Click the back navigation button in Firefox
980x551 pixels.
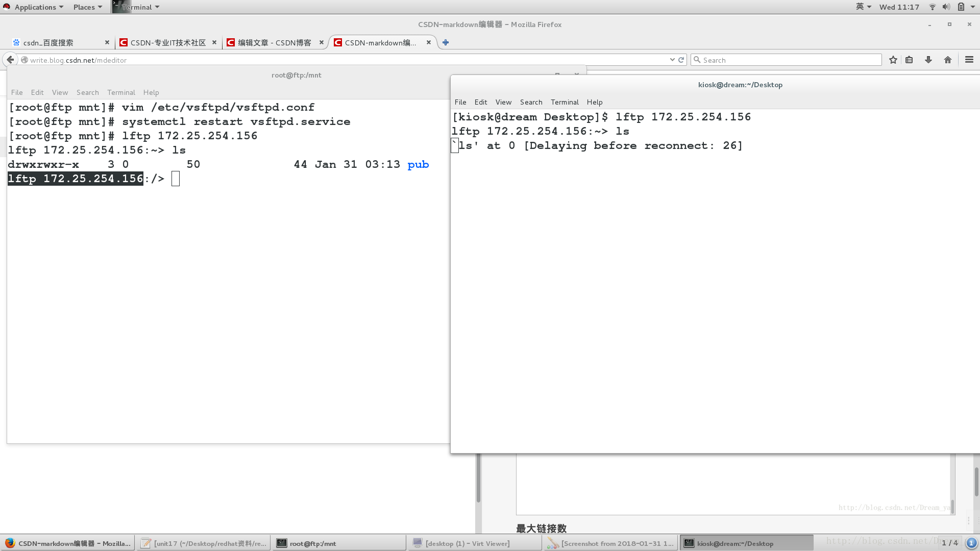10,60
